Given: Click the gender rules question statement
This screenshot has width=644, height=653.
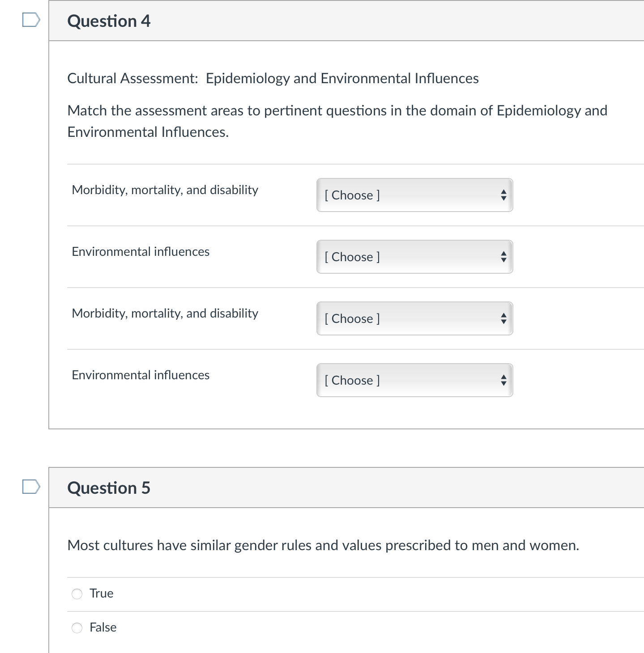Looking at the screenshot, I should pyautogui.click(x=323, y=545).
